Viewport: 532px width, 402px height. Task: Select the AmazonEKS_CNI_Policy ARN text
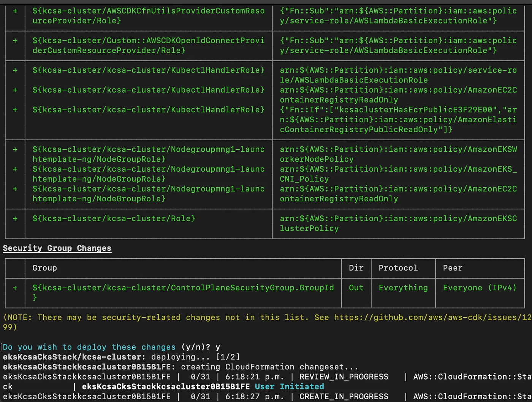(x=398, y=174)
